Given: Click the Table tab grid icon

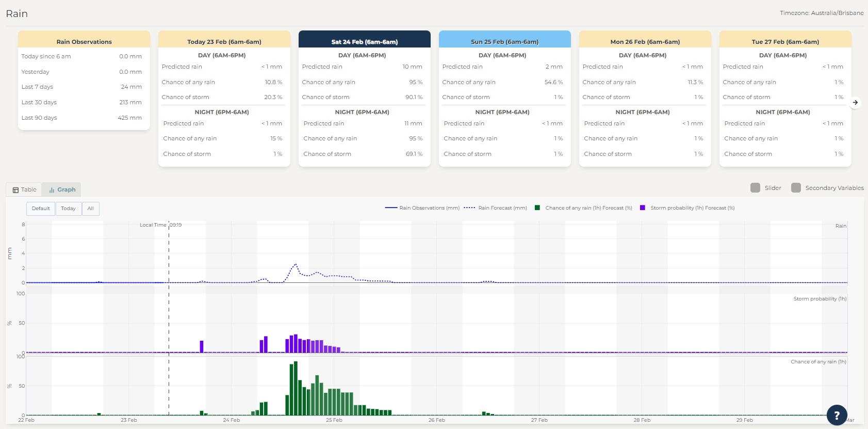Looking at the screenshot, I should [x=15, y=190].
